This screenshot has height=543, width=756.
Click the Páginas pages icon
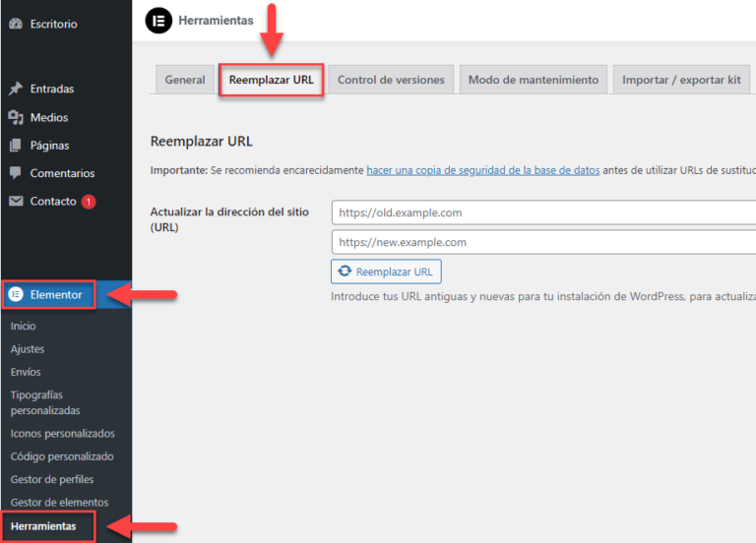(x=16, y=145)
